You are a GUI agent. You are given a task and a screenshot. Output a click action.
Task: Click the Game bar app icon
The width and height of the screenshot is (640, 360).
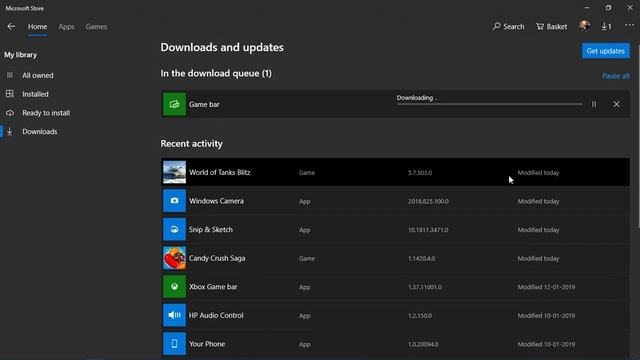pyautogui.click(x=174, y=104)
